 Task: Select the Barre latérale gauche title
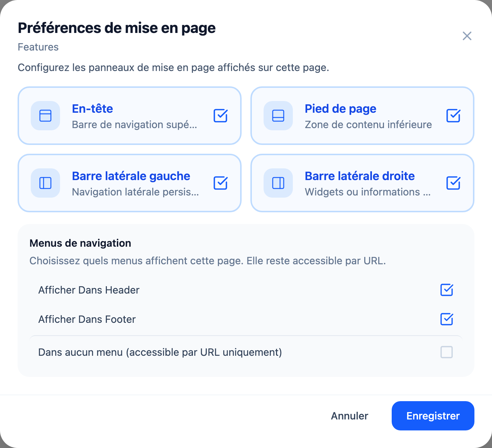click(x=131, y=176)
